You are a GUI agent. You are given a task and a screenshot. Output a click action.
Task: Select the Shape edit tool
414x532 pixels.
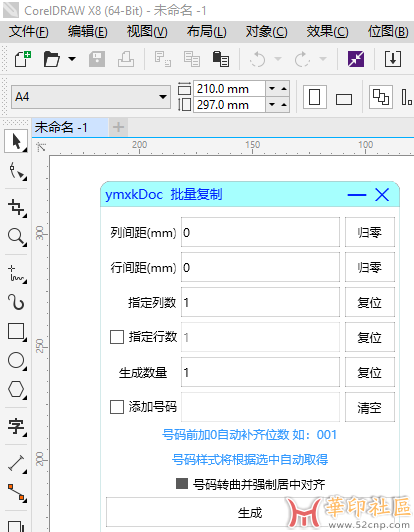pyautogui.click(x=17, y=171)
